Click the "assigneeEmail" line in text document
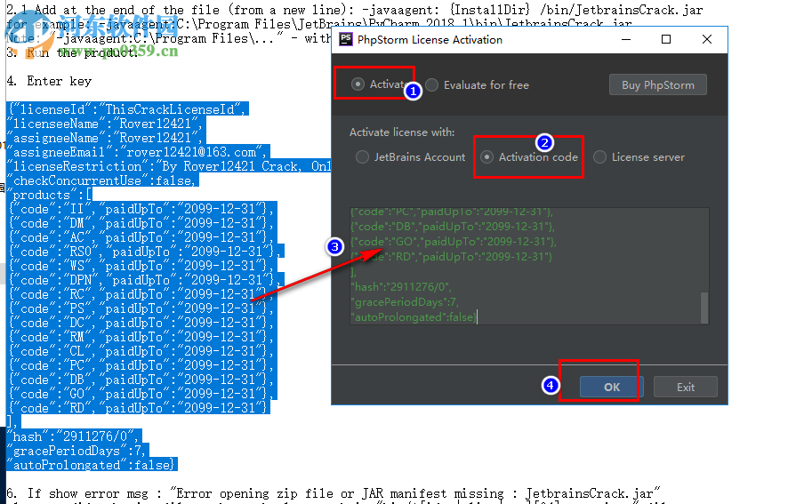The image size is (812, 504). click(x=138, y=152)
